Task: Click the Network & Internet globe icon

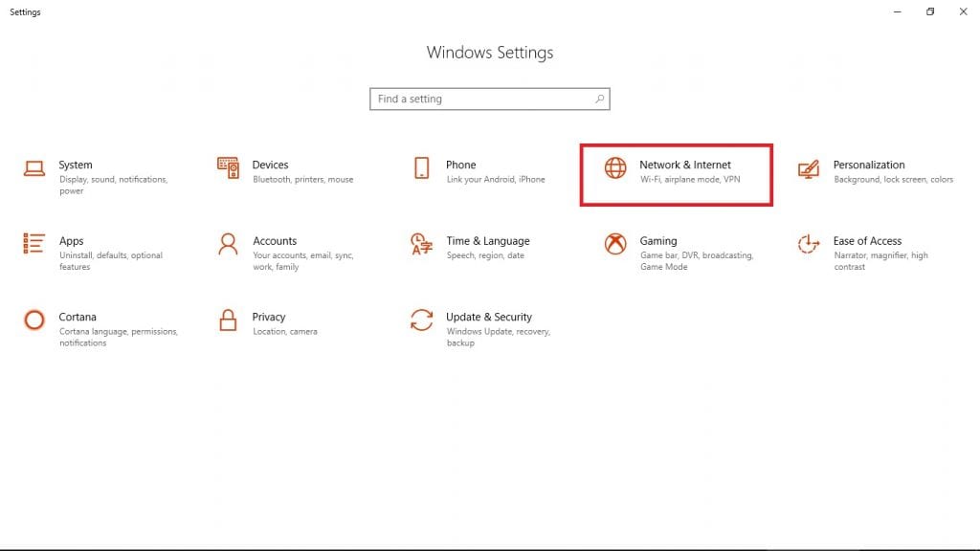Action: [x=615, y=168]
